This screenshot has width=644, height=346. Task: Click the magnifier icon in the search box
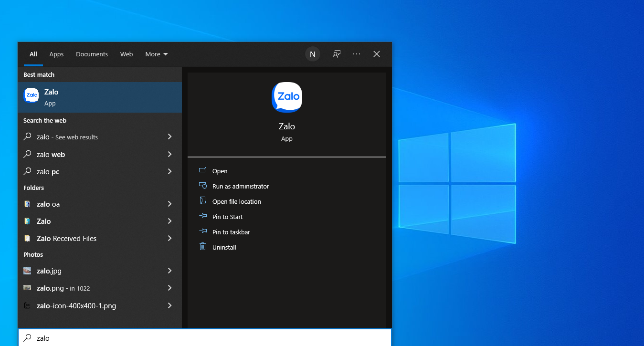pyautogui.click(x=28, y=338)
